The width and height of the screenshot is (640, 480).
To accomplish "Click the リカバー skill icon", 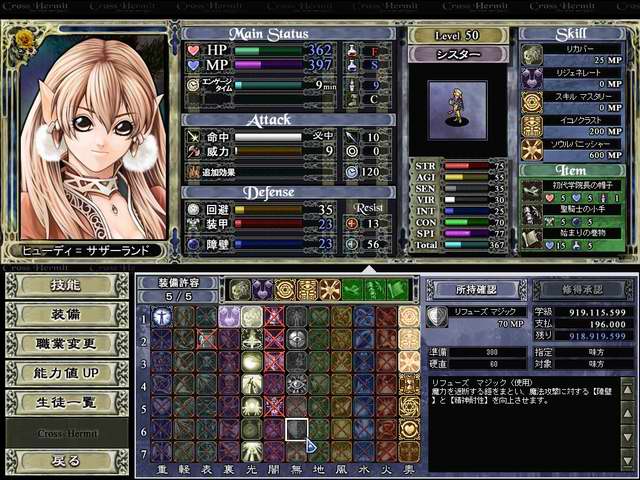I will tap(532, 54).
